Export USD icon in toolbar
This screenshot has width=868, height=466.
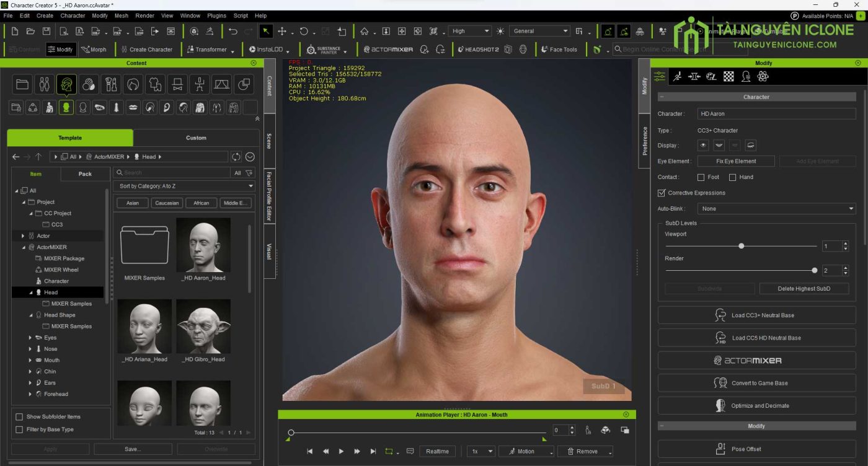(139, 31)
